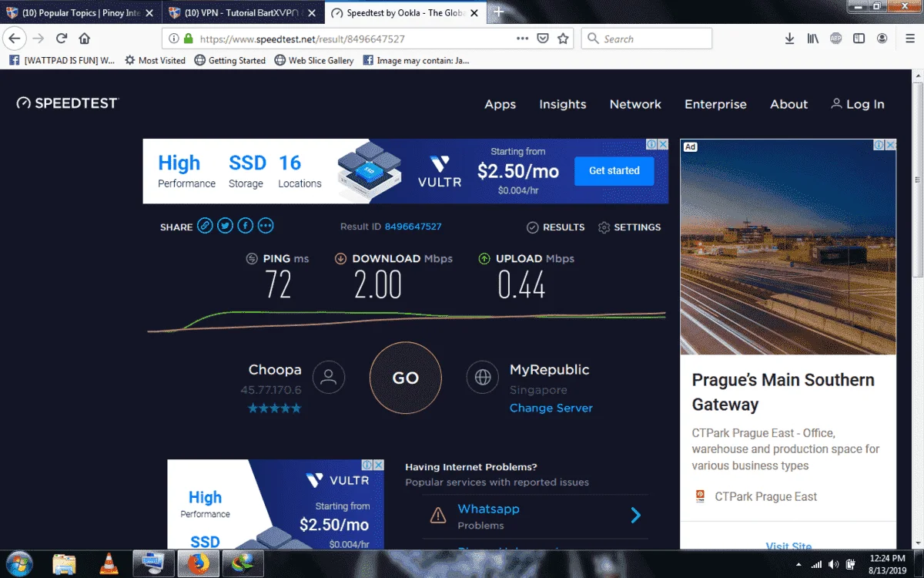
Task: Open the About menu item
Action: tap(789, 104)
